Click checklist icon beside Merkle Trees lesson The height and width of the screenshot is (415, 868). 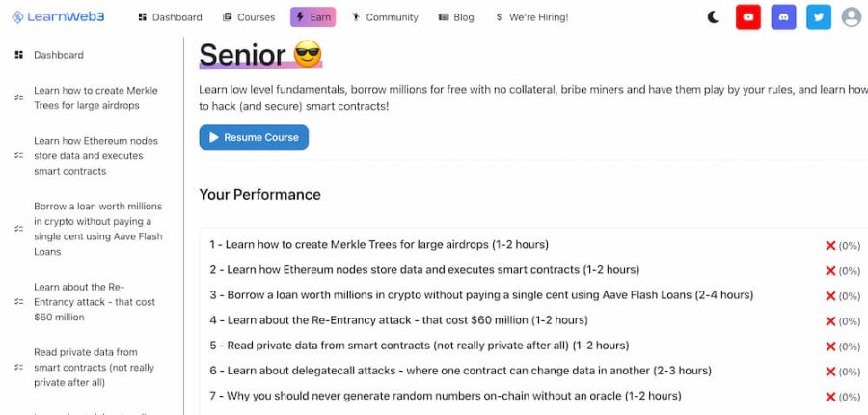pyautogui.click(x=18, y=97)
